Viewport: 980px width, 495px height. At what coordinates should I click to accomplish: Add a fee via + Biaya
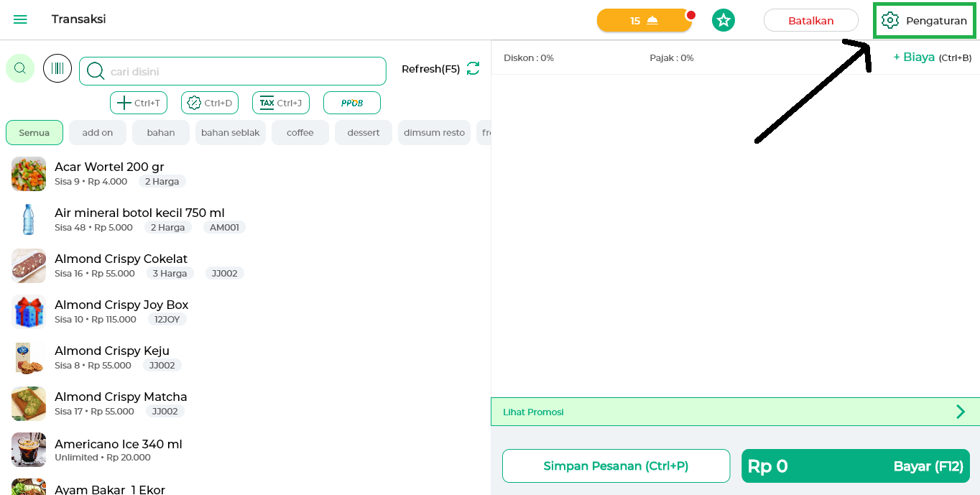(x=933, y=57)
